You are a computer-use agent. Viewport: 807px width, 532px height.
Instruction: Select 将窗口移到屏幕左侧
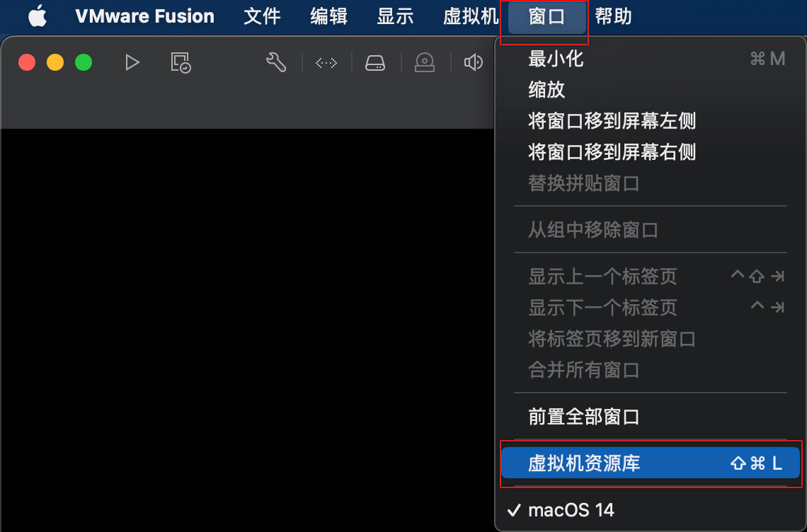612,121
